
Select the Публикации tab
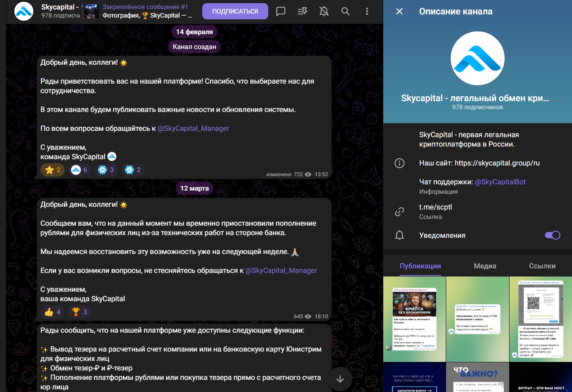420,266
